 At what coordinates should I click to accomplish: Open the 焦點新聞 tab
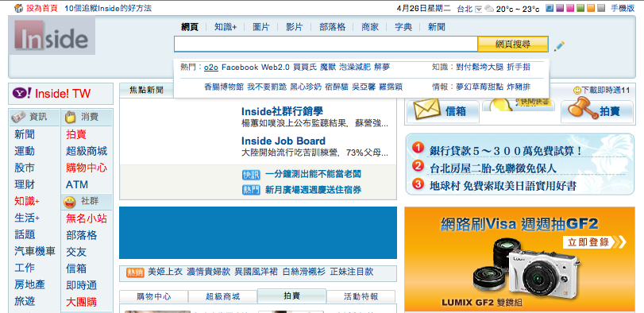(x=146, y=91)
